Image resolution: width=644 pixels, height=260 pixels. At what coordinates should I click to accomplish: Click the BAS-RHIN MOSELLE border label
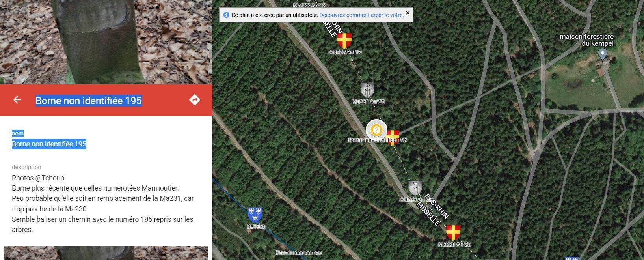pos(432,210)
